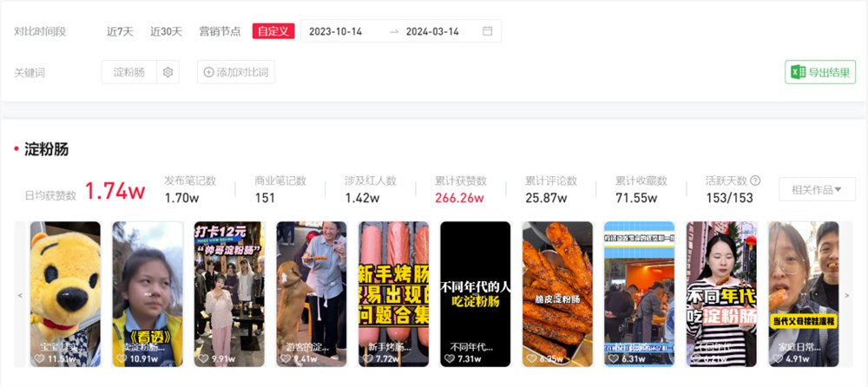Viewport: 868px width, 387px height.
Task: Click the 活跃天数 value 153/153
Action: 729,198
